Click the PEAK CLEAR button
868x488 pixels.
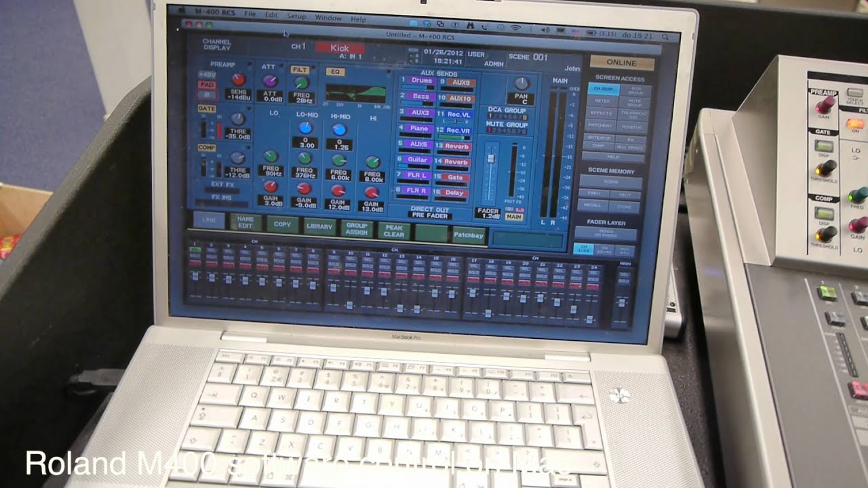tap(393, 230)
